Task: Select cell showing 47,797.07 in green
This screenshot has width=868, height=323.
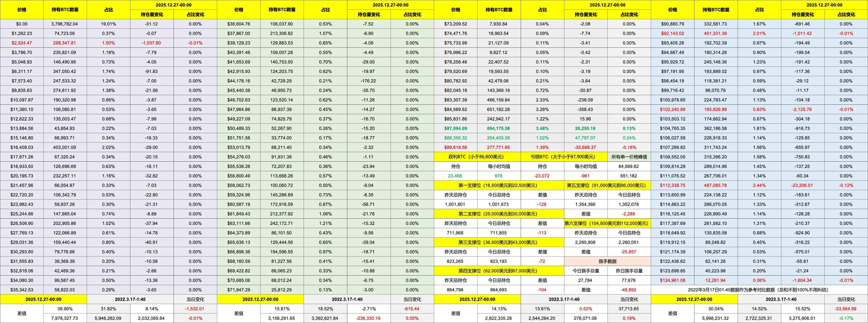Action: coord(585,138)
